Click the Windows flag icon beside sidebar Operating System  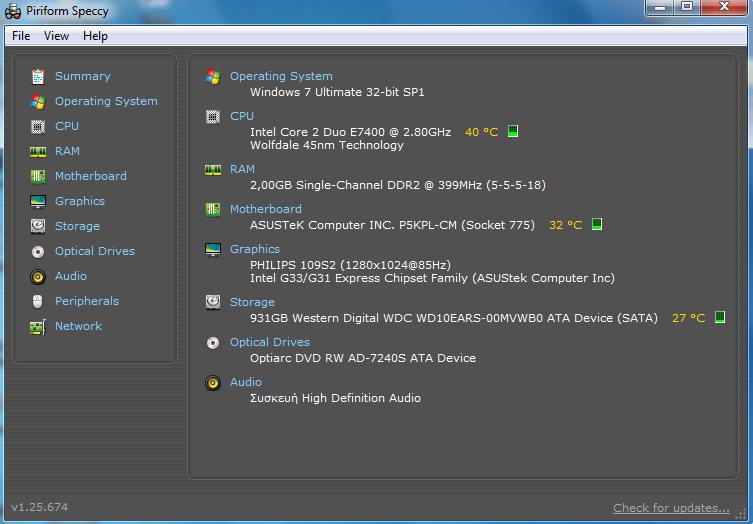(38, 101)
